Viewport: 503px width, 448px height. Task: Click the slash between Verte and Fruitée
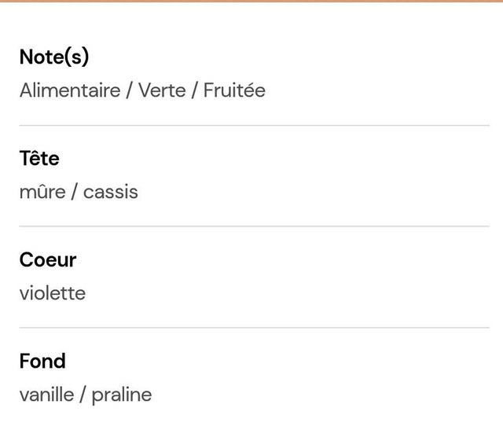click(195, 90)
